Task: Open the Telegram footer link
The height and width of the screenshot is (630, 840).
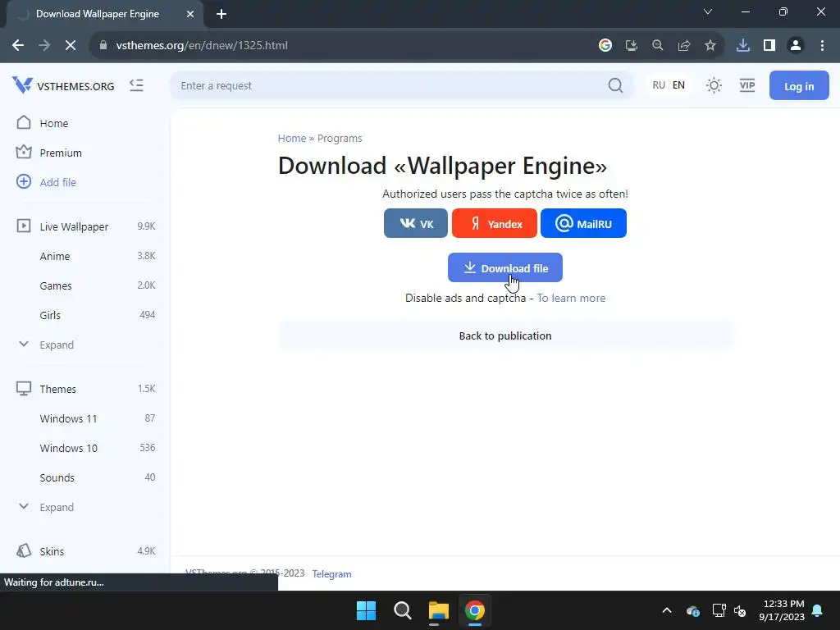Action: (x=331, y=573)
